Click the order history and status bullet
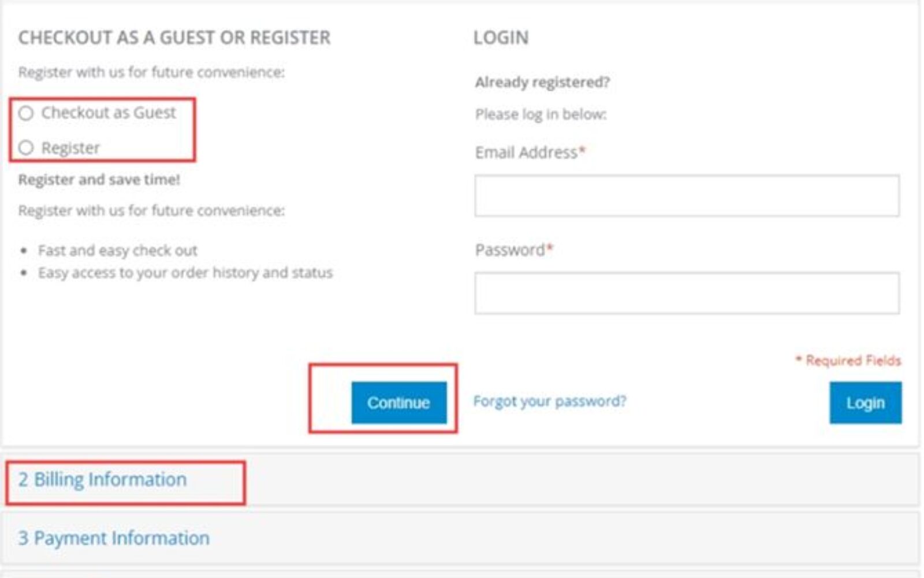Screen dimensions: 924x578 tap(185, 273)
